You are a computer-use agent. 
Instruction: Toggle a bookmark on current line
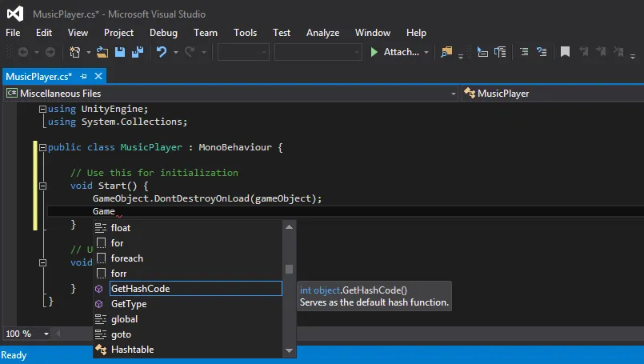pos(565,52)
